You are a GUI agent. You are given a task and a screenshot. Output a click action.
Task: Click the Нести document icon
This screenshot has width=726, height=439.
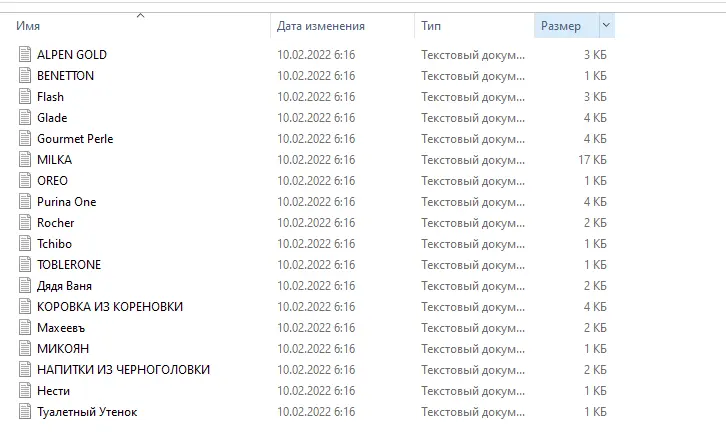(x=25, y=390)
